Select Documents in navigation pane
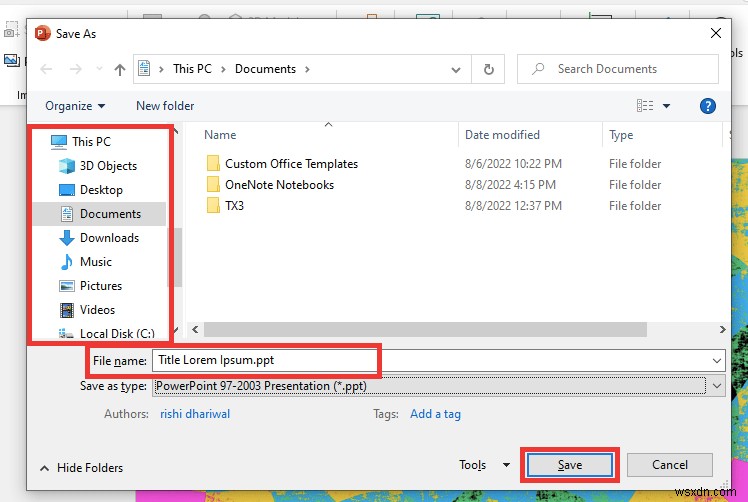This screenshot has width=748, height=502. (110, 214)
